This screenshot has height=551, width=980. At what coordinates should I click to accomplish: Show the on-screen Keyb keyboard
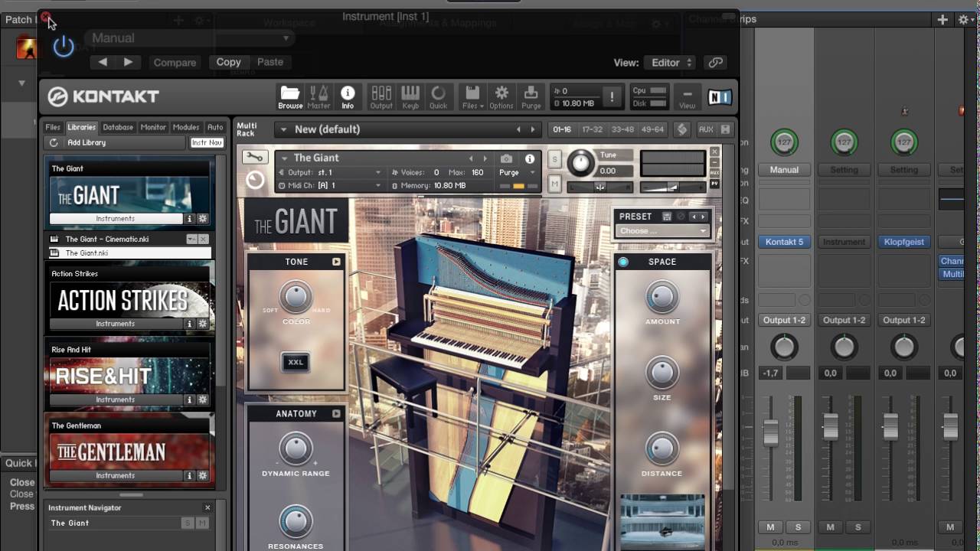[410, 97]
